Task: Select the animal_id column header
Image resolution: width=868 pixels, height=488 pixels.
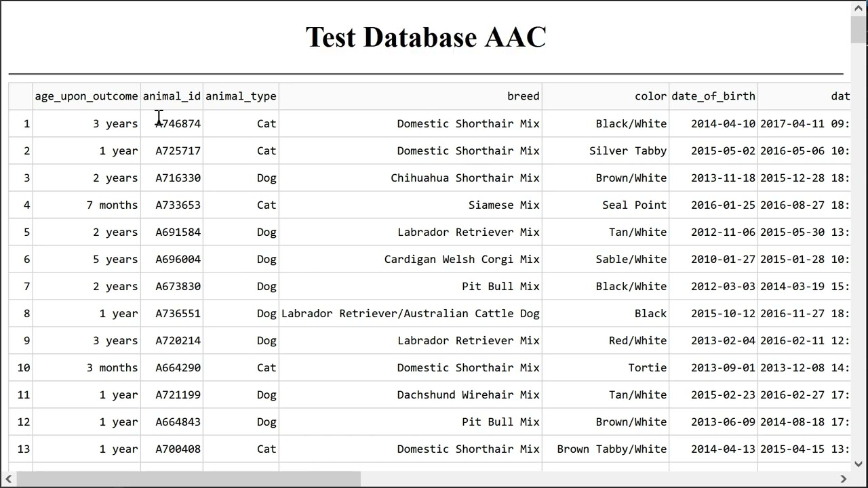Action: [x=172, y=96]
